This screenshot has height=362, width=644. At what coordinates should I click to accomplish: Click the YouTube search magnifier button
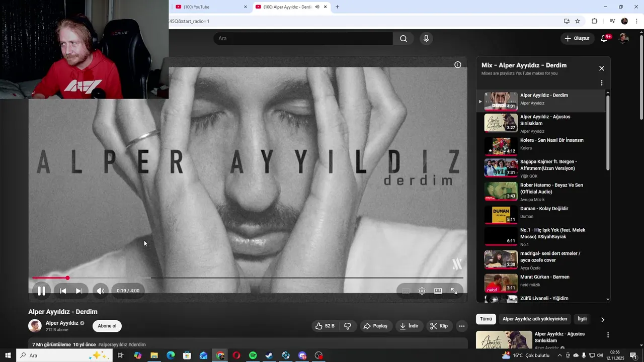click(x=404, y=39)
